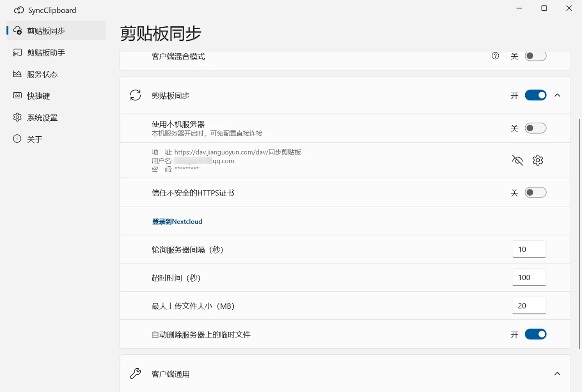The width and height of the screenshot is (582, 392).
Task: Edit the 超时时间 value field
Action: [529, 278]
